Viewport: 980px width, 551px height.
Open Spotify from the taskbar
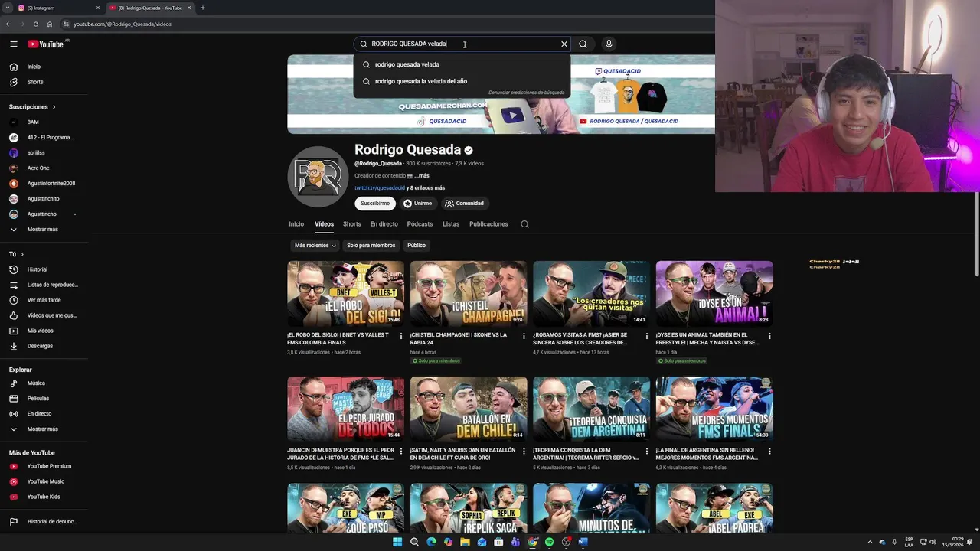(x=549, y=542)
